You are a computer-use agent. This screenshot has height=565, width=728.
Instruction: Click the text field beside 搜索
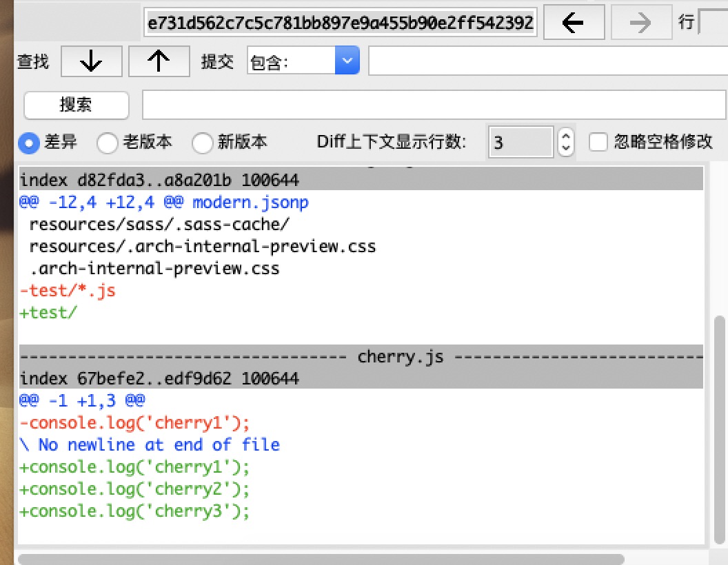[x=434, y=104]
